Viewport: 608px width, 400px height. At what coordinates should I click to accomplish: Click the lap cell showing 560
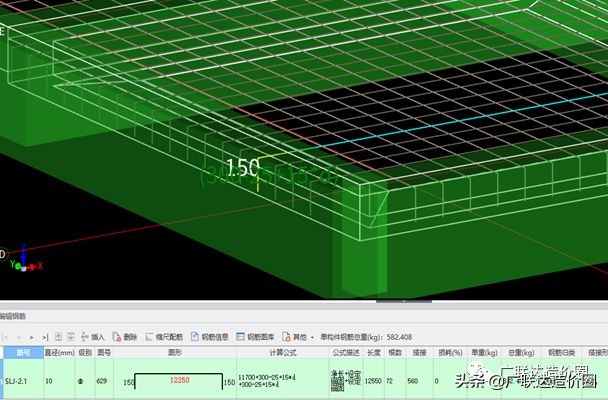pos(420,381)
